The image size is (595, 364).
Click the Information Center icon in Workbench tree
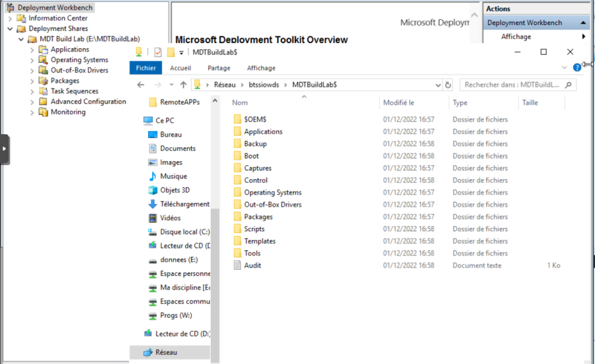21,18
